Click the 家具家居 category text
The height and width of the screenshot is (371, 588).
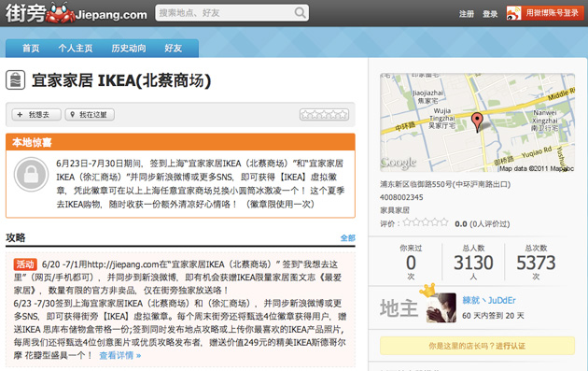tap(395, 210)
